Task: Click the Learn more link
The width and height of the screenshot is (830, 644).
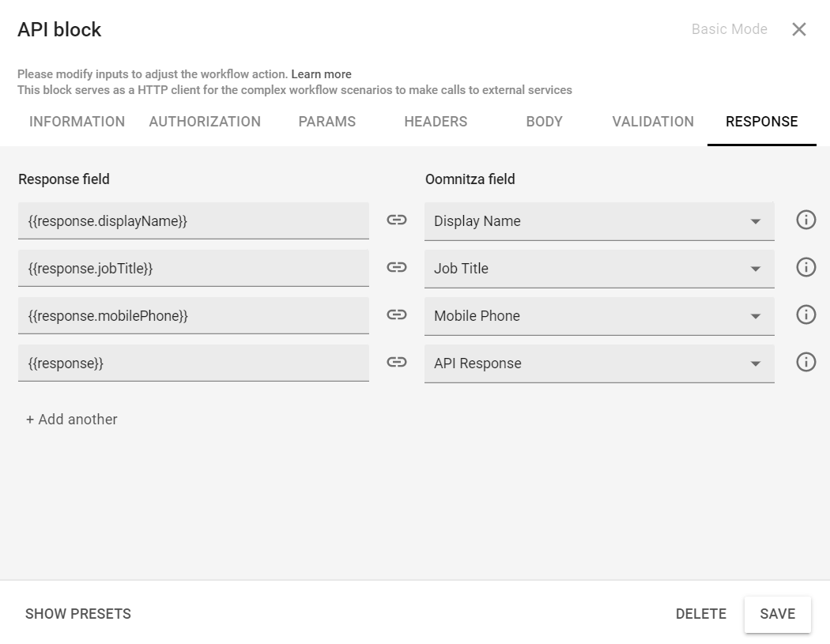Action: click(x=321, y=73)
